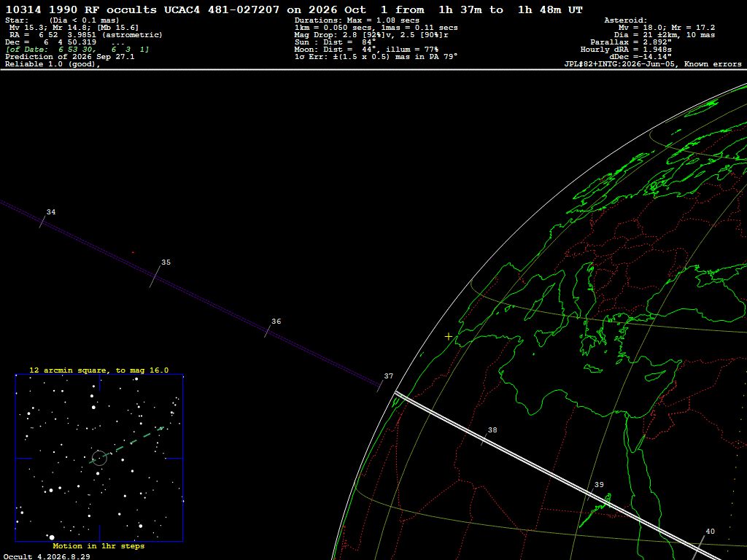Click the green 'of Date' coordinates line

[77, 49]
